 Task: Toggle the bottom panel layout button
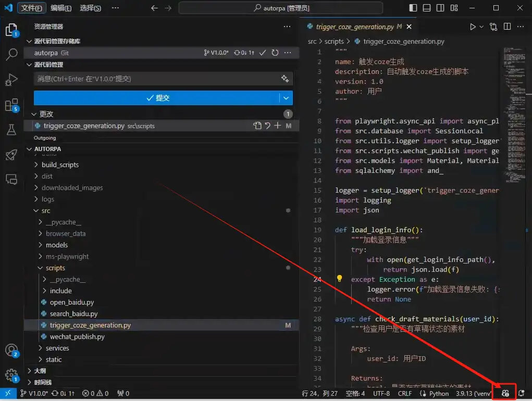[x=427, y=8]
